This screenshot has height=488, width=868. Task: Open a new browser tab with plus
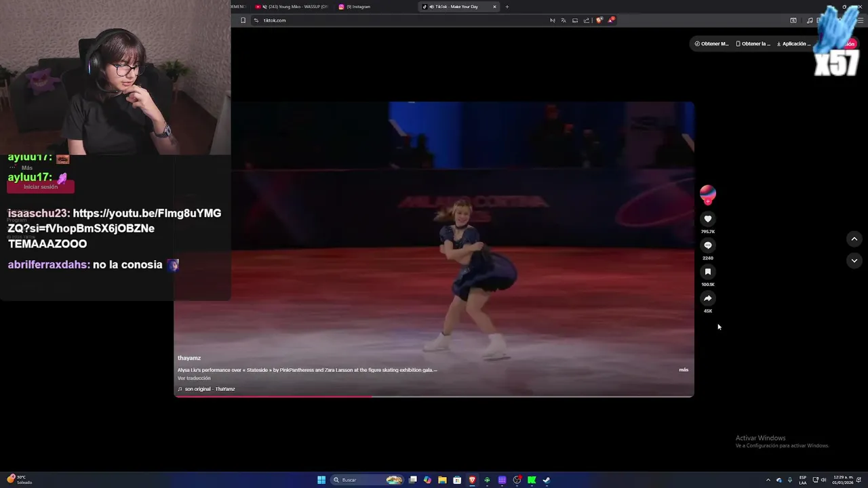[x=507, y=7]
